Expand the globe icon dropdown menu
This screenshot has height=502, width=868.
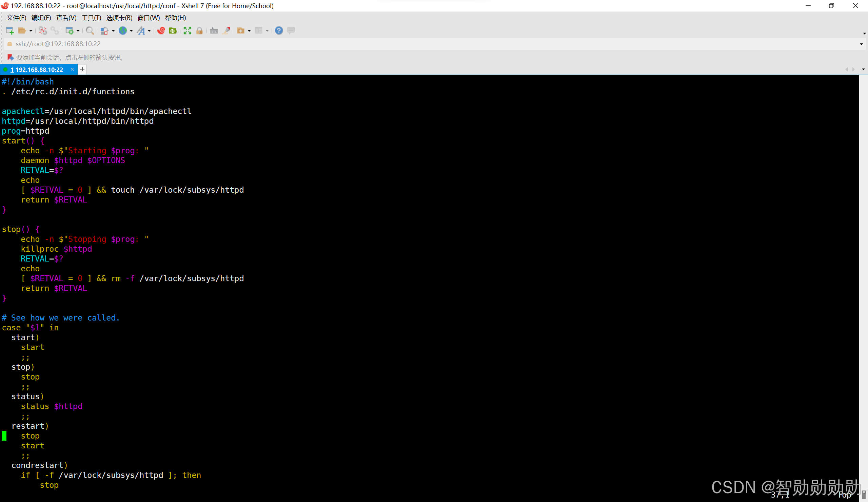pos(131,31)
